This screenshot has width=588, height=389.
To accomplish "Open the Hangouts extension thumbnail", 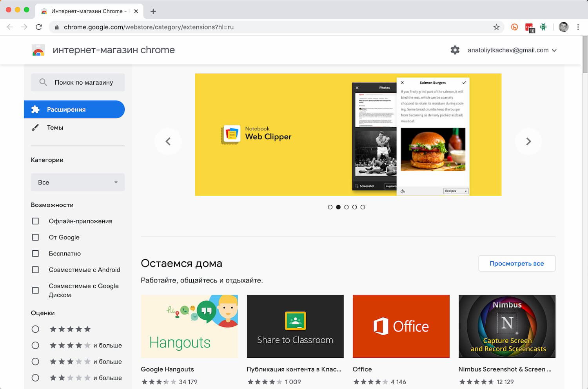I will tap(189, 326).
